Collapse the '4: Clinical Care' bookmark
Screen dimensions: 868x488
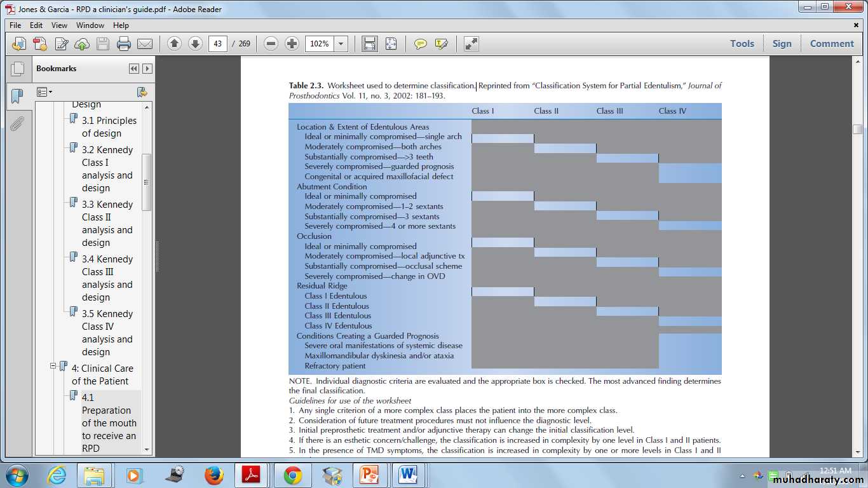point(54,366)
